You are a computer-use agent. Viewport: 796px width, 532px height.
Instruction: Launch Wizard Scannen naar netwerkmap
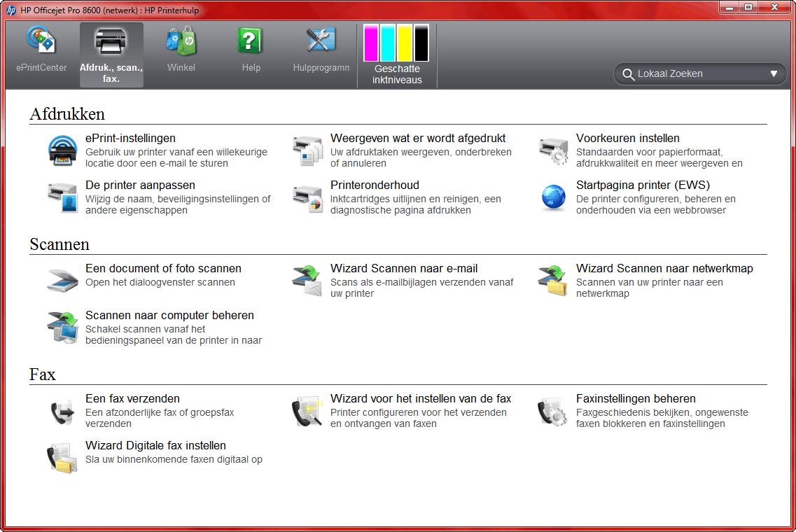tap(664, 269)
